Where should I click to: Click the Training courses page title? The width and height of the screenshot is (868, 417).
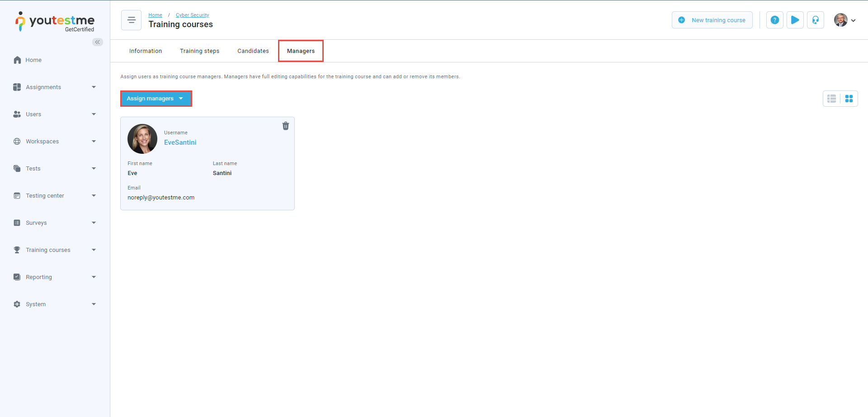point(181,24)
